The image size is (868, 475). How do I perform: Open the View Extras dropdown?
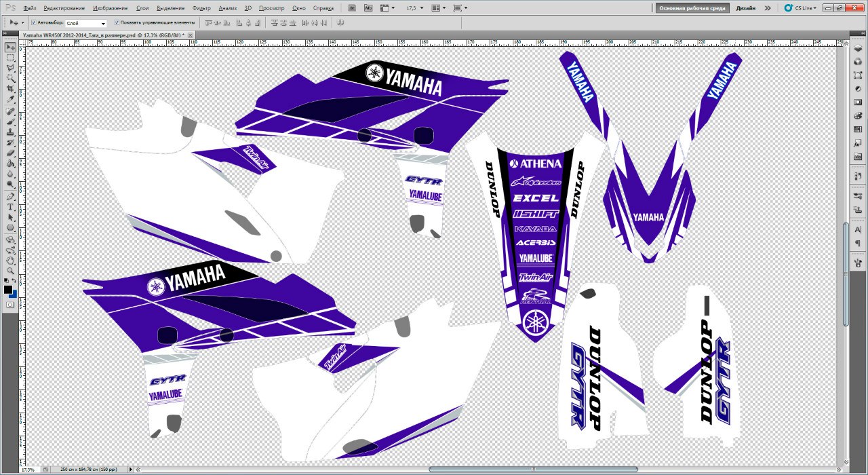387,8
